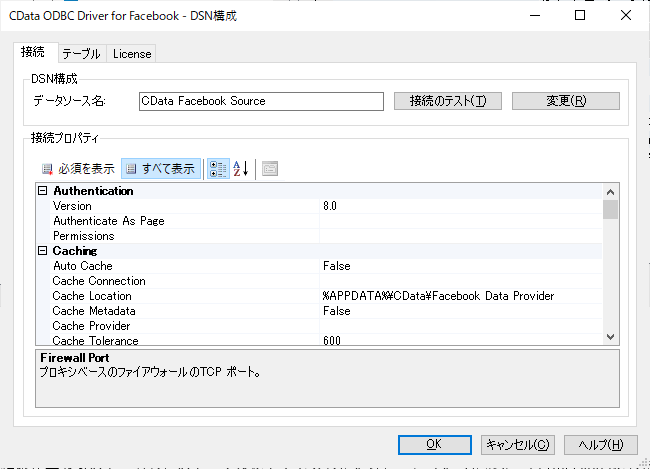Viewport: 650px width, 469px height.
Task: Collapse the Caching category
Action: (43, 250)
